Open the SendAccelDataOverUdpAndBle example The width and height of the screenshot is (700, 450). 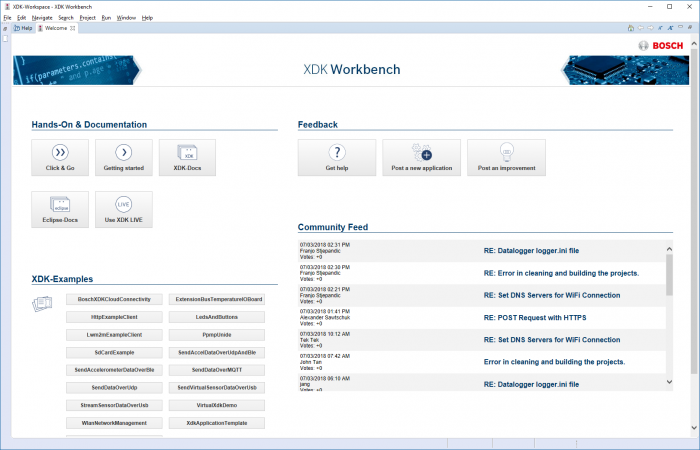coord(217,353)
